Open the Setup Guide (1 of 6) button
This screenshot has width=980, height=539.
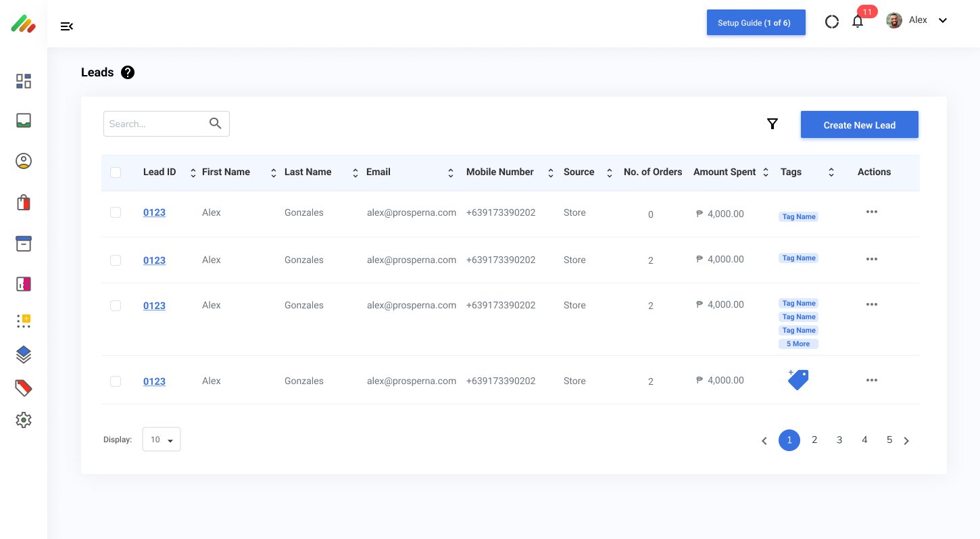tap(756, 22)
